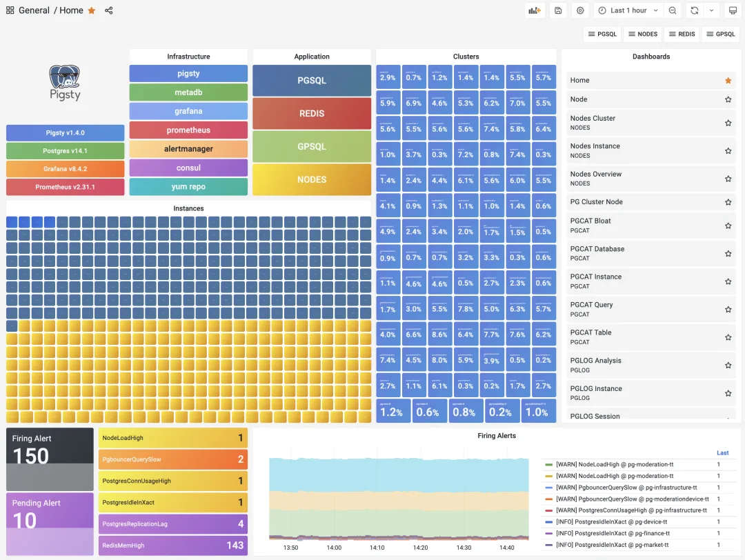The width and height of the screenshot is (745, 560).
Task: Open the yum repo infrastructure link
Action: tap(188, 187)
